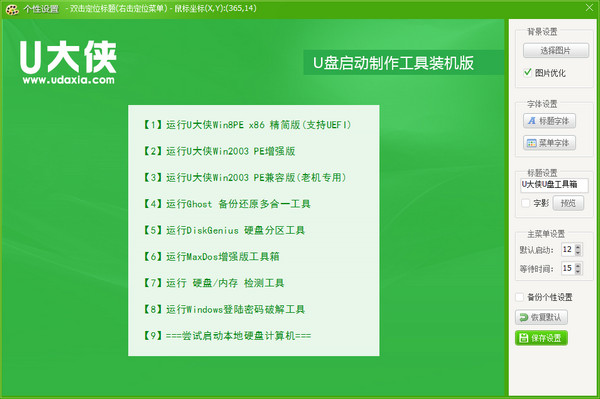The height and width of the screenshot is (399, 600).
Task: Increase the 默认启动 value with up arrow
Action: [578, 247]
